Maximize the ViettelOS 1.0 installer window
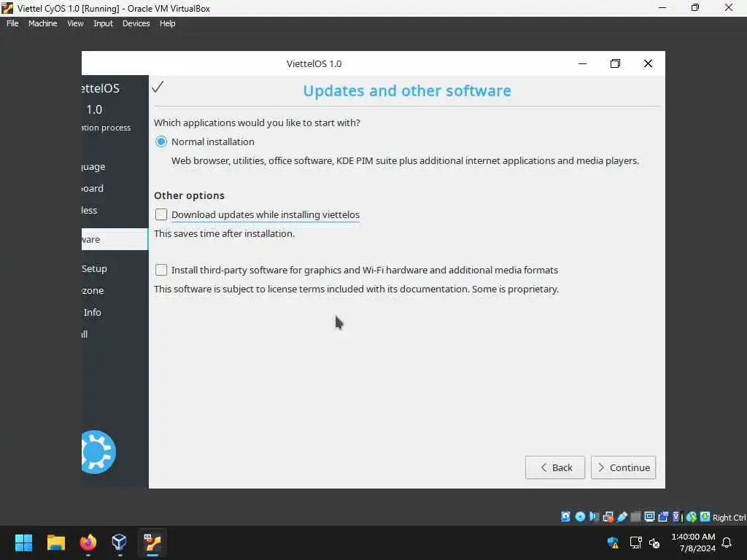Image resolution: width=747 pixels, height=560 pixels. click(x=615, y=63)
